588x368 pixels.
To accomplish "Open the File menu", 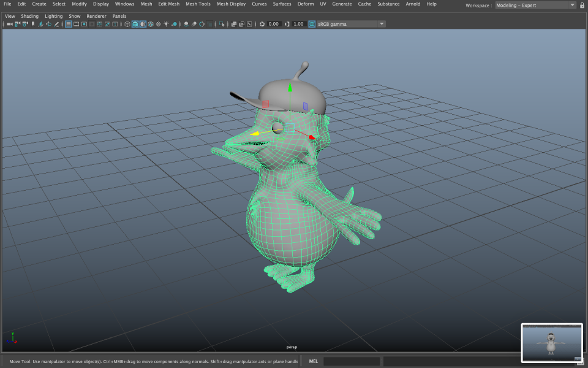I will [x=7, y=4].
